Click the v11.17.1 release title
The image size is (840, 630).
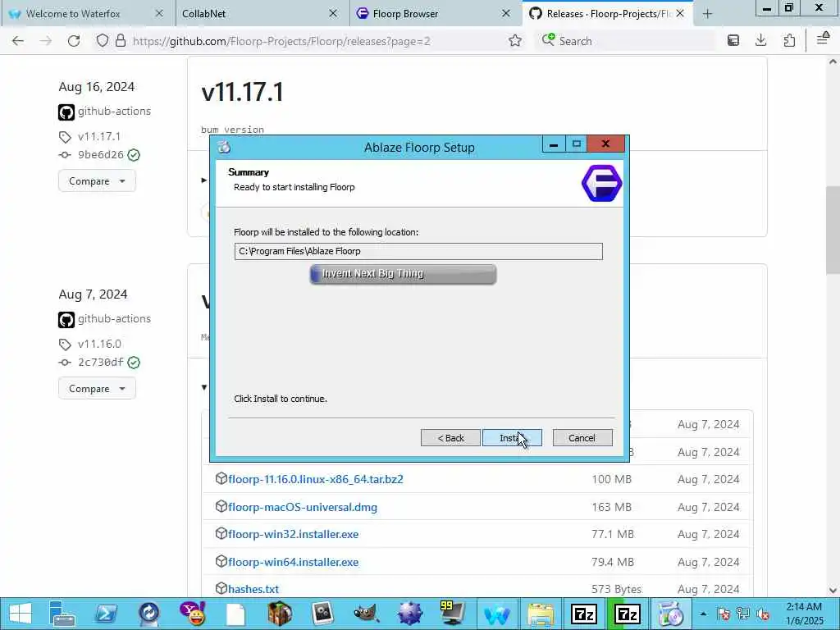[x=242, y=92]
